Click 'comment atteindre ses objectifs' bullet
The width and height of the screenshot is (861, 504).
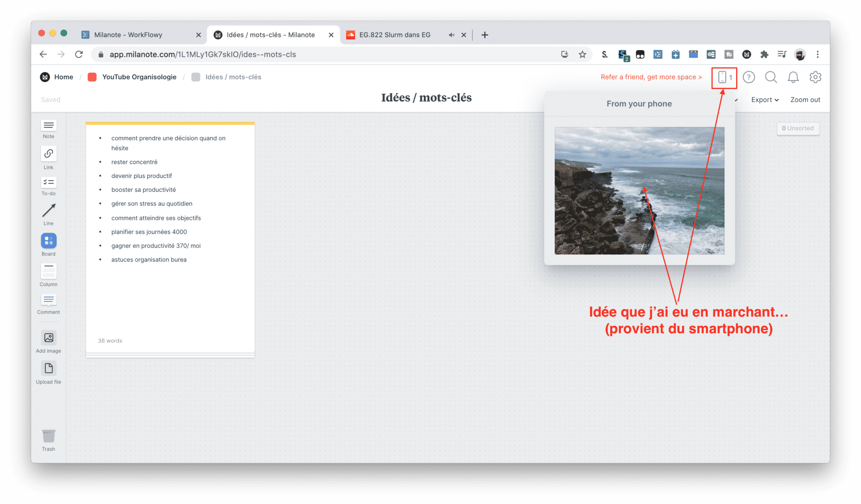(x=156, y=218)
